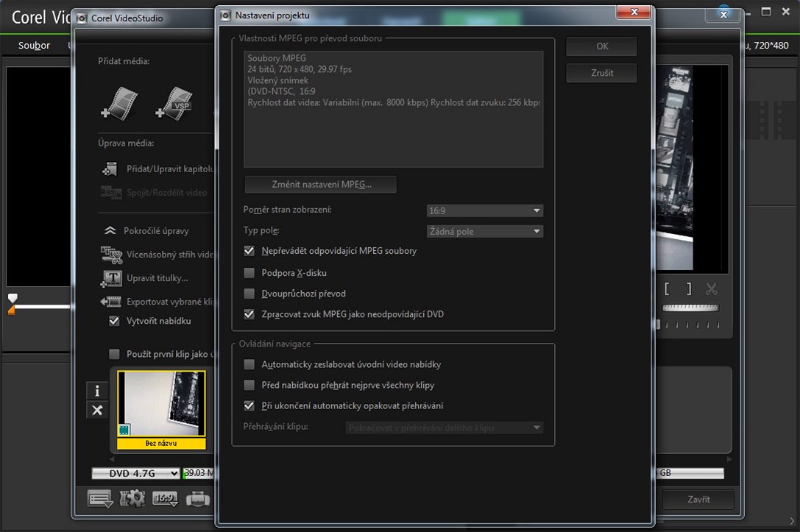The image size is (800, 532).
Task: Open the DVD 4.7G disc size dropdown
Action: 135,473
